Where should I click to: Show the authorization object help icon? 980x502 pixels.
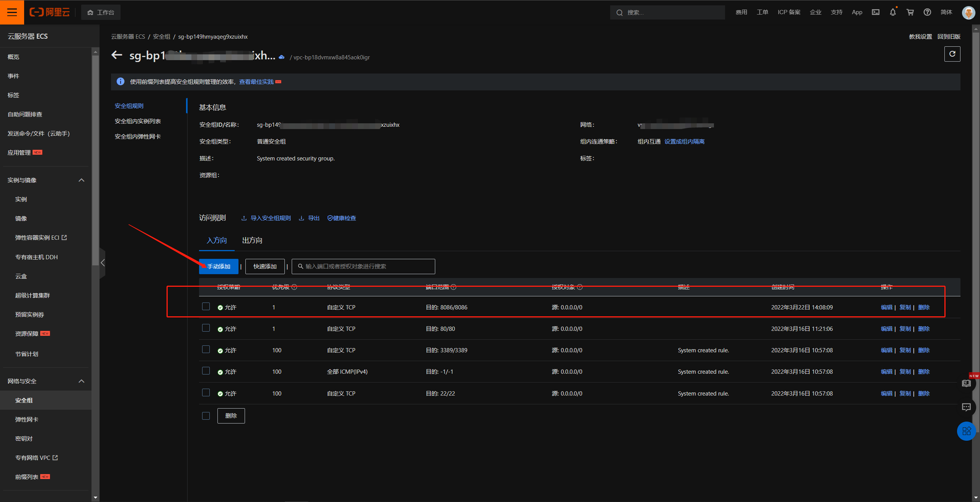point(580,287)
